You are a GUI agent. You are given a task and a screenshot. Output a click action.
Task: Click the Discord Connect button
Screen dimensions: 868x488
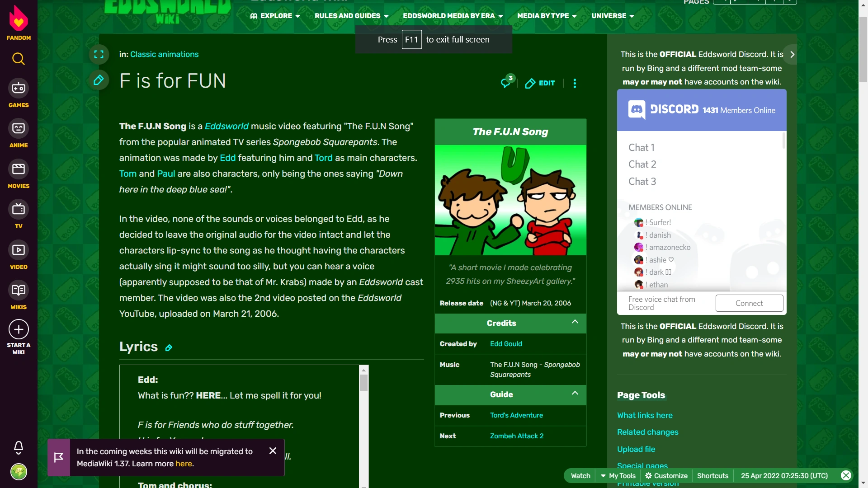[749, 303]
